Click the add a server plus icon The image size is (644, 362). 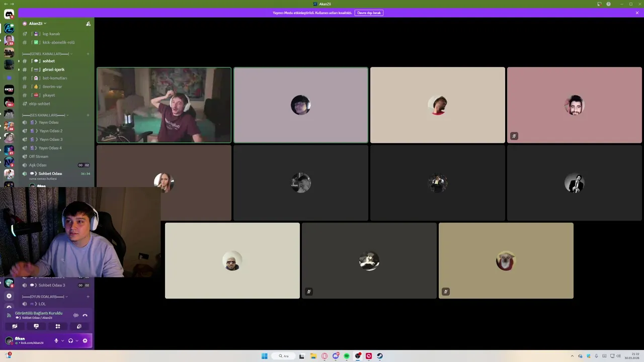tap(9, 296)
